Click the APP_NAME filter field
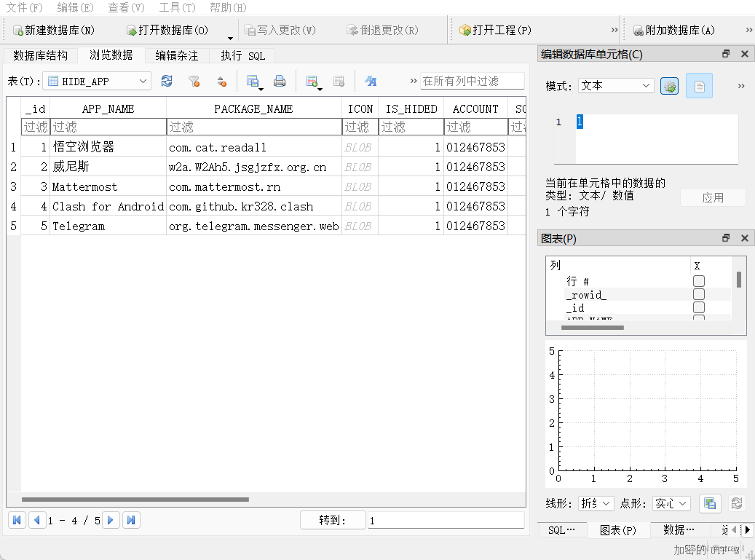Screen dimensions: 755x560 click(x=108, y=127)
